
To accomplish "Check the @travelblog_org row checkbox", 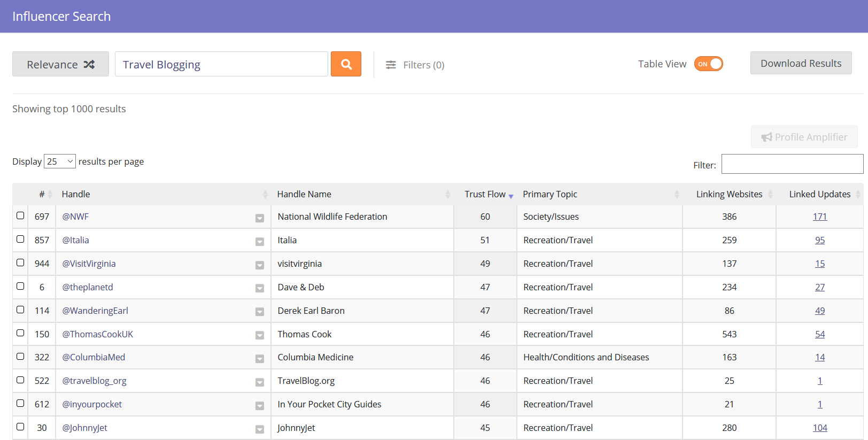I will (x=20, y=380).
